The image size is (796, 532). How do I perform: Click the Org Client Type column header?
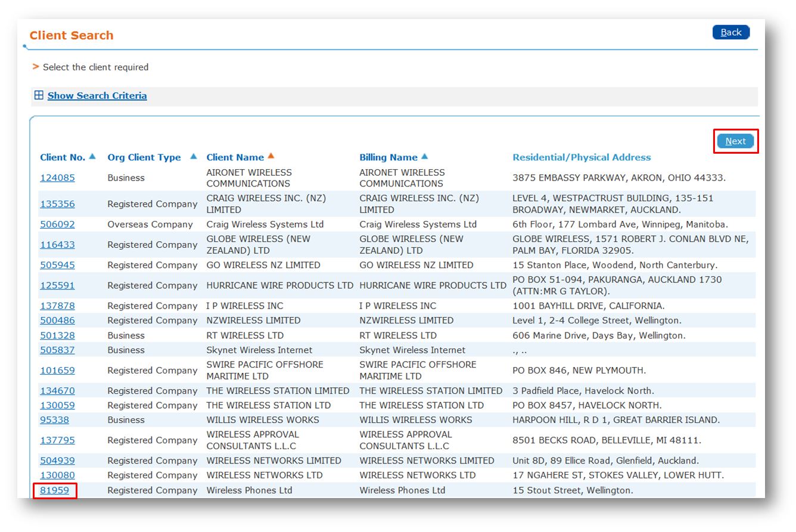click(x=144, y=157)
